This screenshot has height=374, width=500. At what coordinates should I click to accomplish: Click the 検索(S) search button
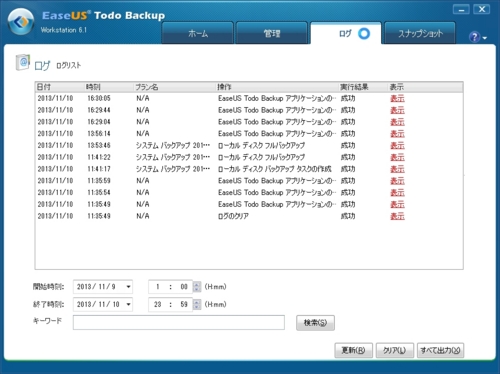[315, 323]
